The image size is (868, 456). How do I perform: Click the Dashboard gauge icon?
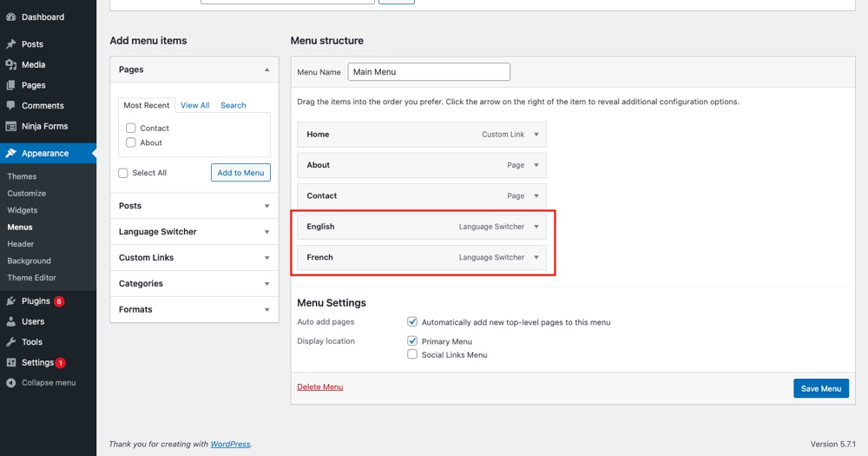tap(10, 17)
